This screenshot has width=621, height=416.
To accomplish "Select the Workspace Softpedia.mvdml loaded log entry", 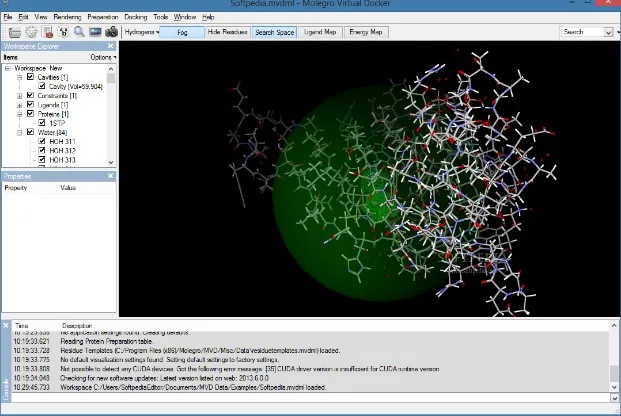I will [x=310, y=387].
